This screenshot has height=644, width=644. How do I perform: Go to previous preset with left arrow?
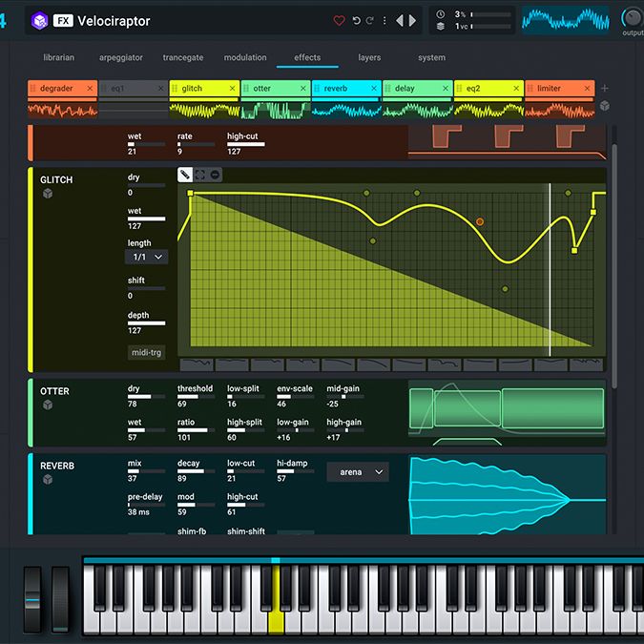pos(399,21)
